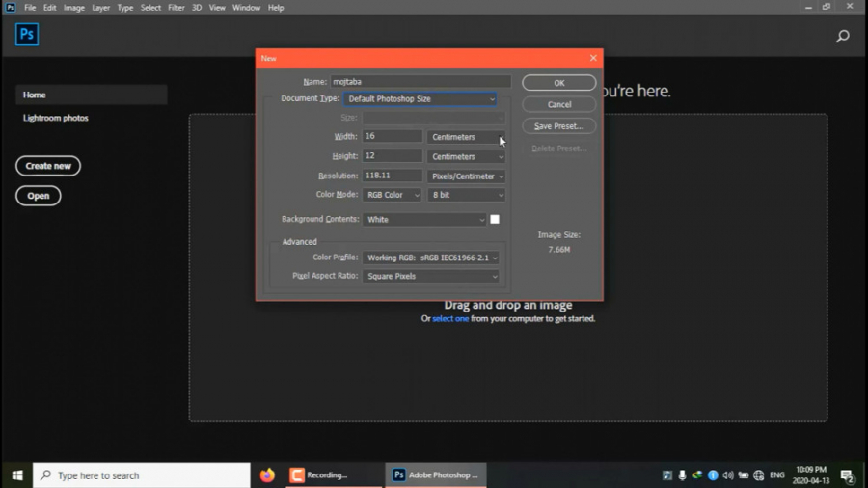Screen dimensions: 868x488
Task: Click the 'select one' link
Action: pos(450,318)
